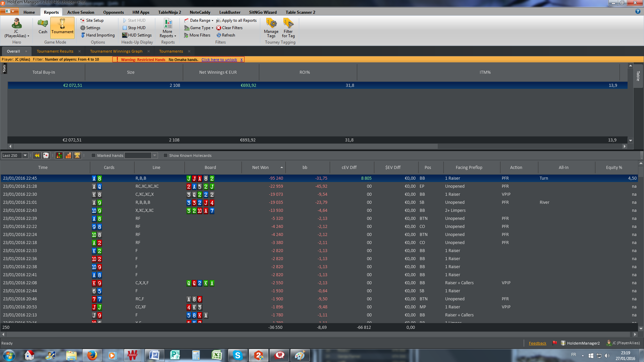Click Stop HUD
The width and height of the screenshot is (644, 362).
[134, 28]
